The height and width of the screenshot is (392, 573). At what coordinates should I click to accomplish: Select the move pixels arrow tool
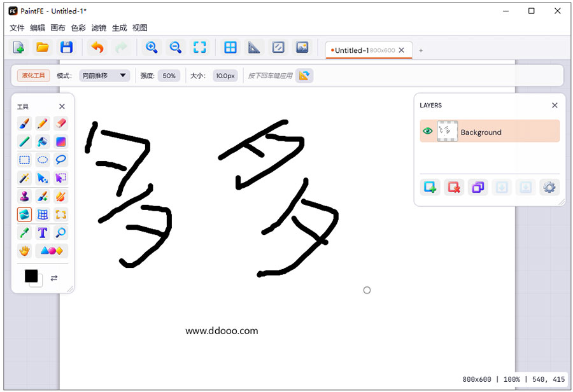pyautogui.click(x=43, y=178)
